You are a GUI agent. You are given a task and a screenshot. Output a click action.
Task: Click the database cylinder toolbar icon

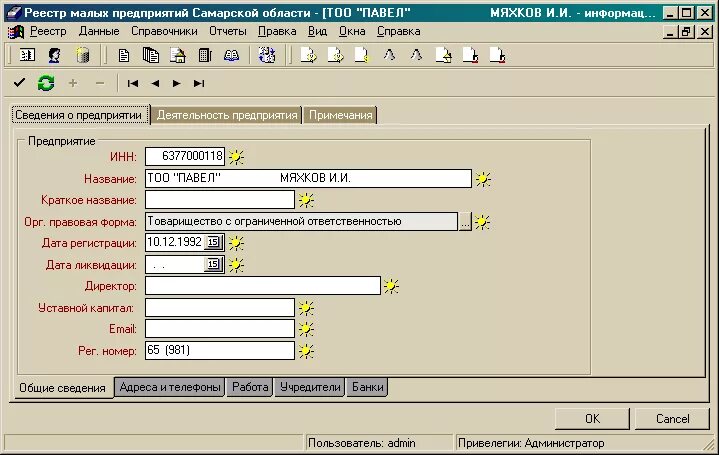83,55
